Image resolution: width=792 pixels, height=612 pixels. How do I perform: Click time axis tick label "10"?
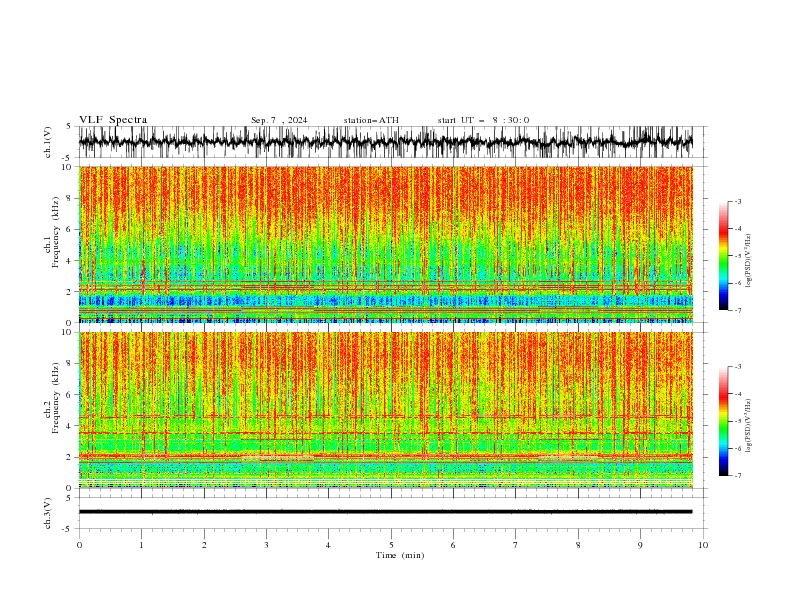click(703, 545)
